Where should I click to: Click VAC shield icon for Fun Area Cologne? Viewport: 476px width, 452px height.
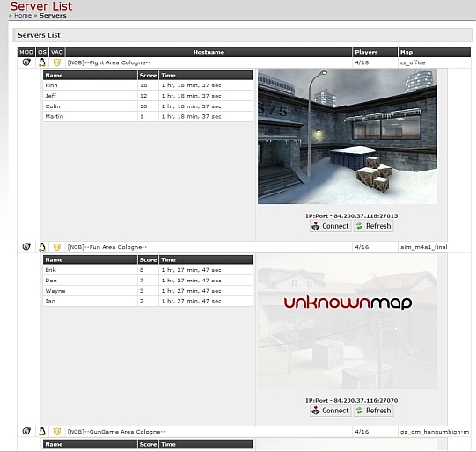(x=57, y=247)
